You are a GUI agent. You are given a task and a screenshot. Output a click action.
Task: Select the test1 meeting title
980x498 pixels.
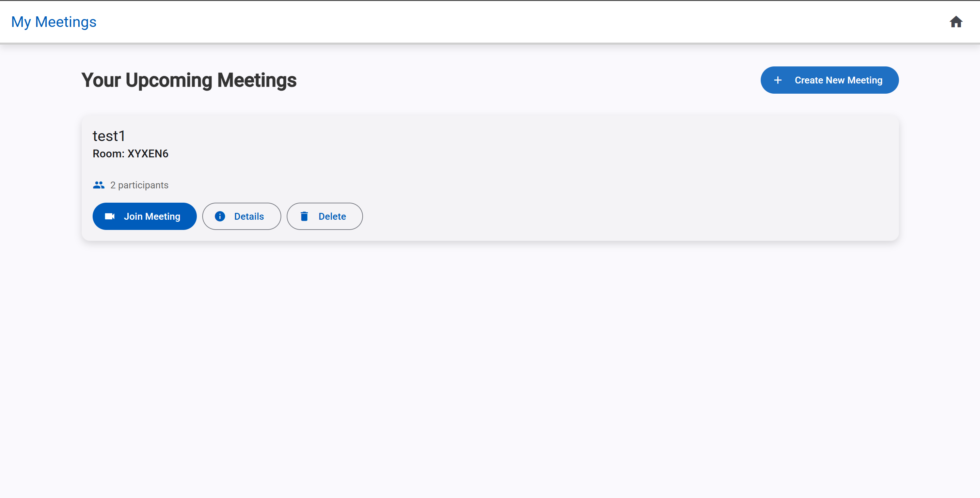[109, 136]
